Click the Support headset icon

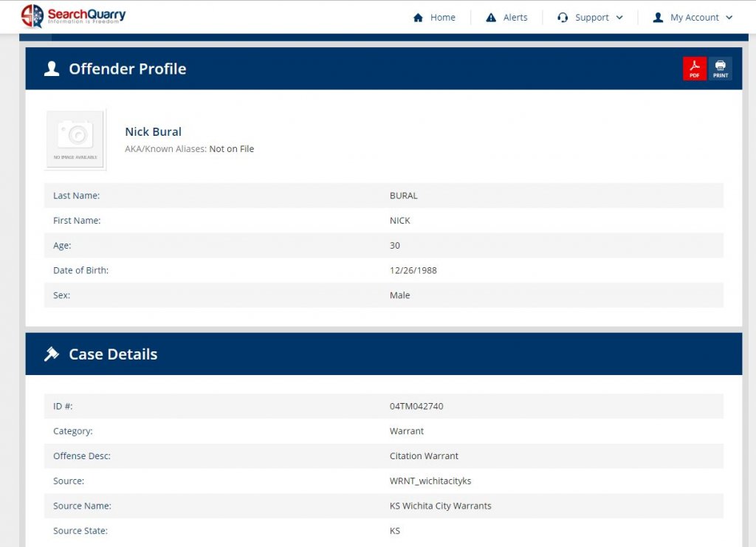563,18
